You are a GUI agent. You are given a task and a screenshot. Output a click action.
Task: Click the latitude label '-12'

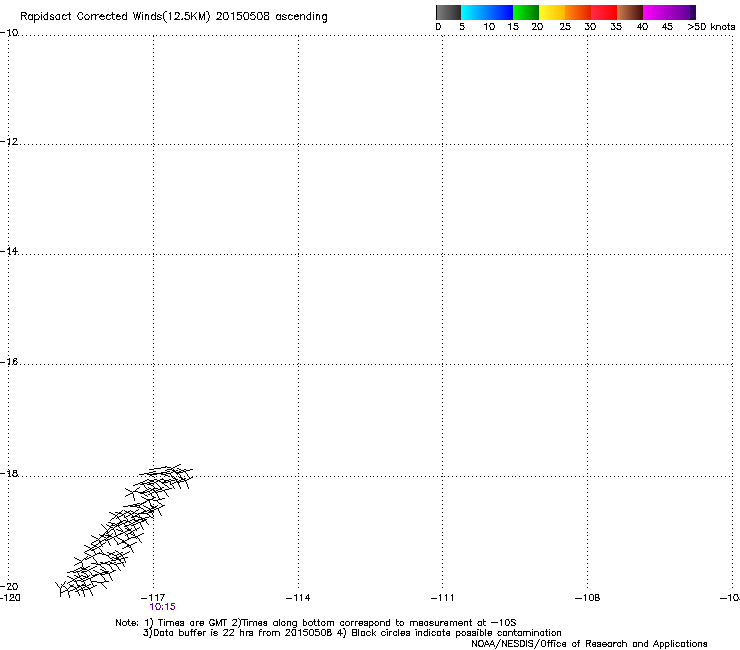(x=9, y=142)
